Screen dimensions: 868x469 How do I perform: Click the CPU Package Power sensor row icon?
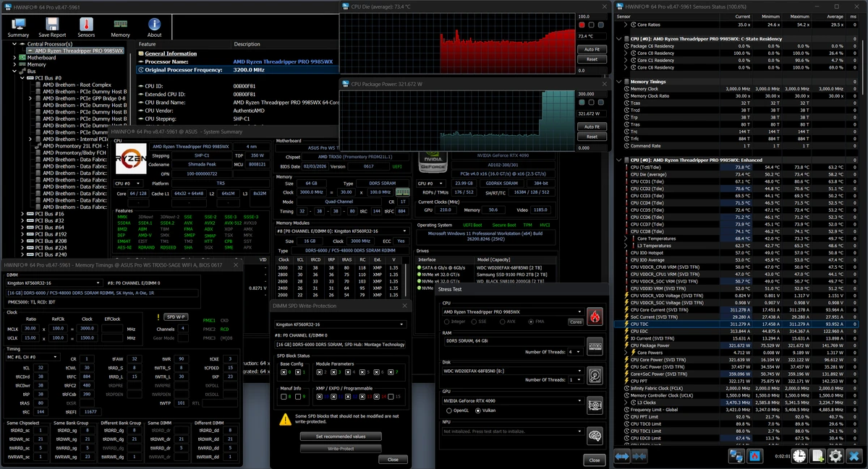coord(626,345)
